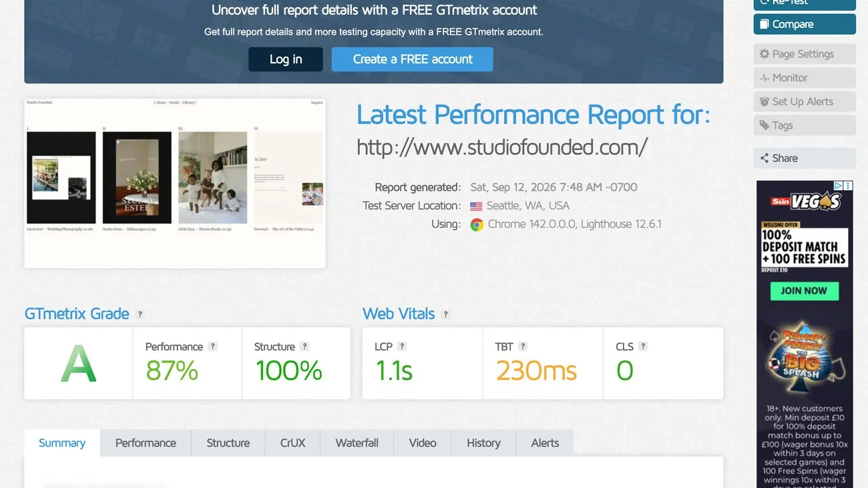
Task: Switch to the Performance tab
Action: click(x=146, y=443)
